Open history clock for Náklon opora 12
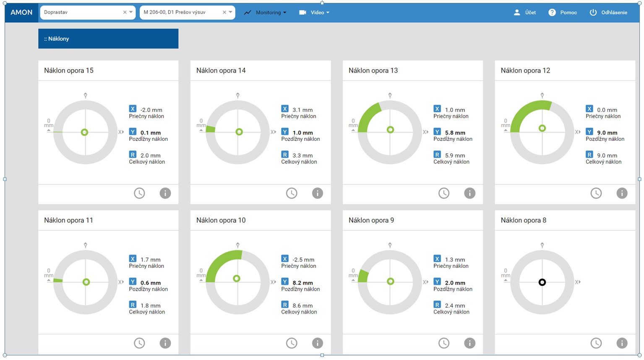Image resolution: width=644 pixels, height=360 pixels. (596, 193)
